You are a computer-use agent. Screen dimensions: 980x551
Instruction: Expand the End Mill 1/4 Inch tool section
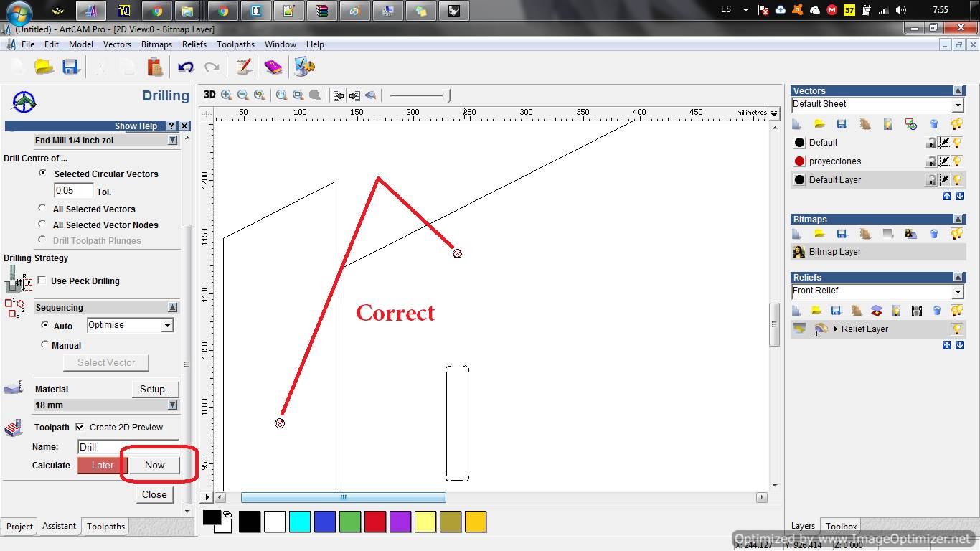(172, 141)
